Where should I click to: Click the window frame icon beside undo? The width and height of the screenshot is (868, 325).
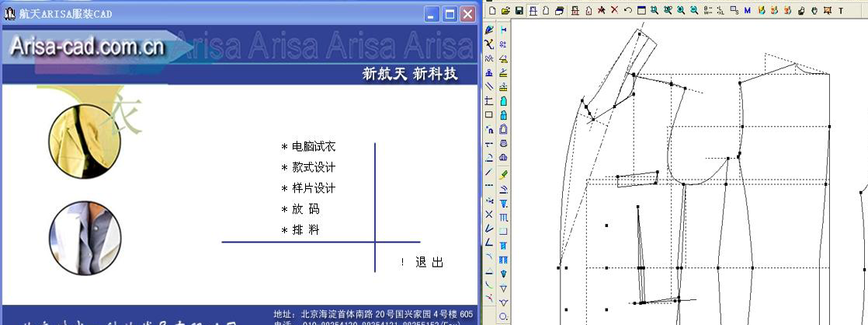pos(641,11)
